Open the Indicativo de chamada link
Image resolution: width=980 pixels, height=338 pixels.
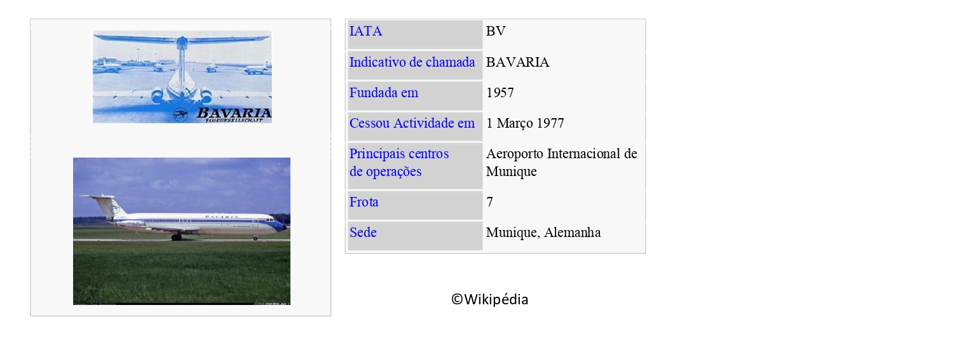click(412, 62)
